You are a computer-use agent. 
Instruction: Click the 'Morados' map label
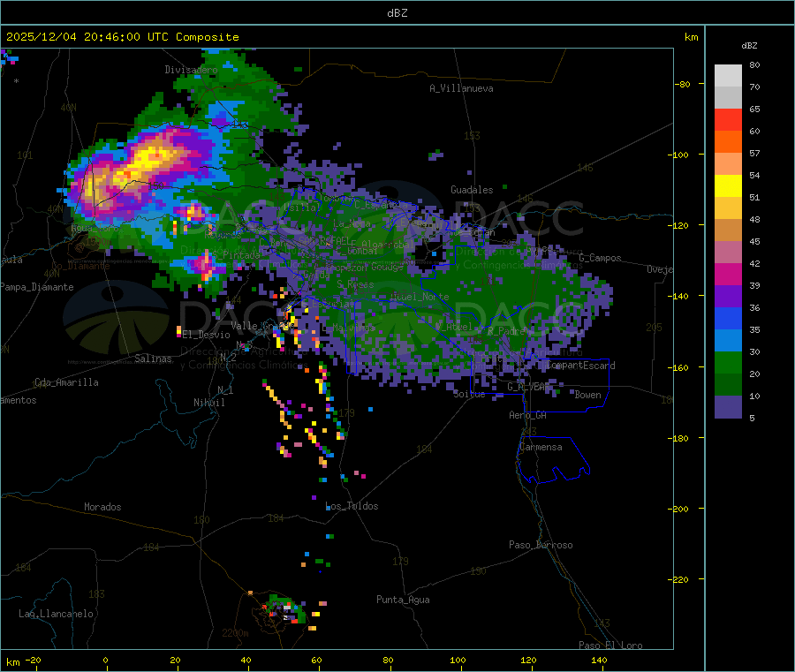[102, 507]
